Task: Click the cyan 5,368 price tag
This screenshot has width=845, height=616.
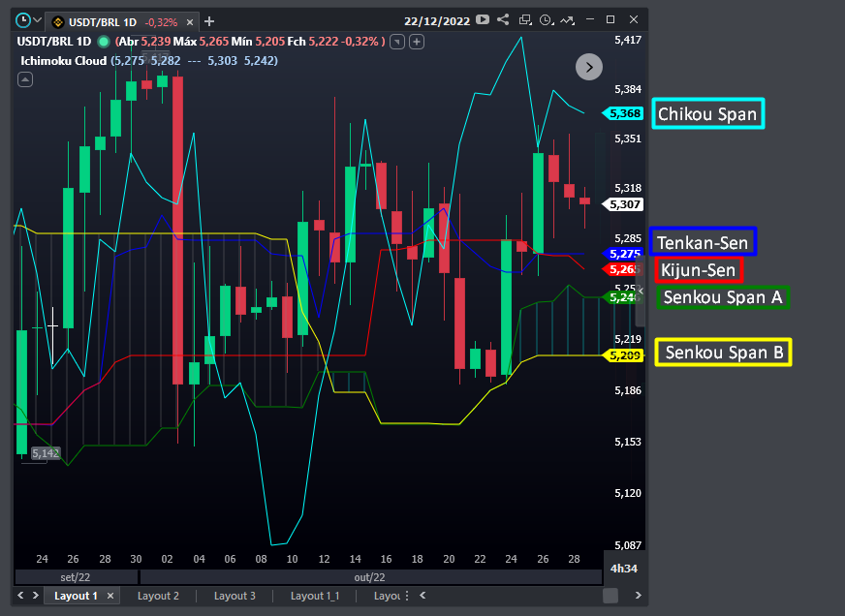Action: (x=623, y=113)
